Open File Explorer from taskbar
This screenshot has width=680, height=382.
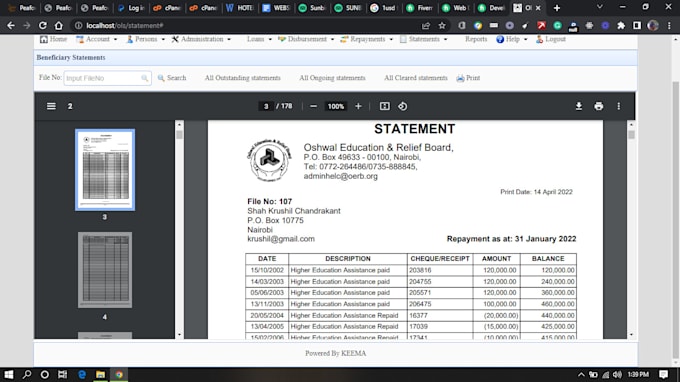(100, 374)
